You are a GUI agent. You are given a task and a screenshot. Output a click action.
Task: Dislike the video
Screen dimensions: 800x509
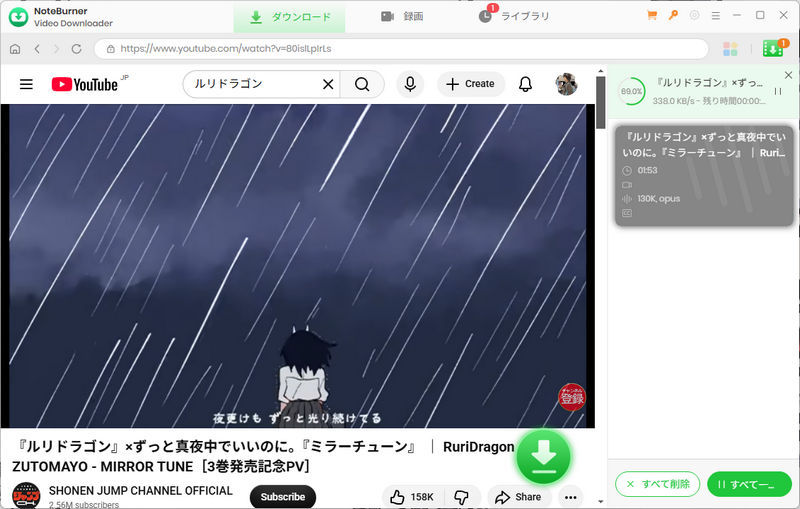pos(462,497)
